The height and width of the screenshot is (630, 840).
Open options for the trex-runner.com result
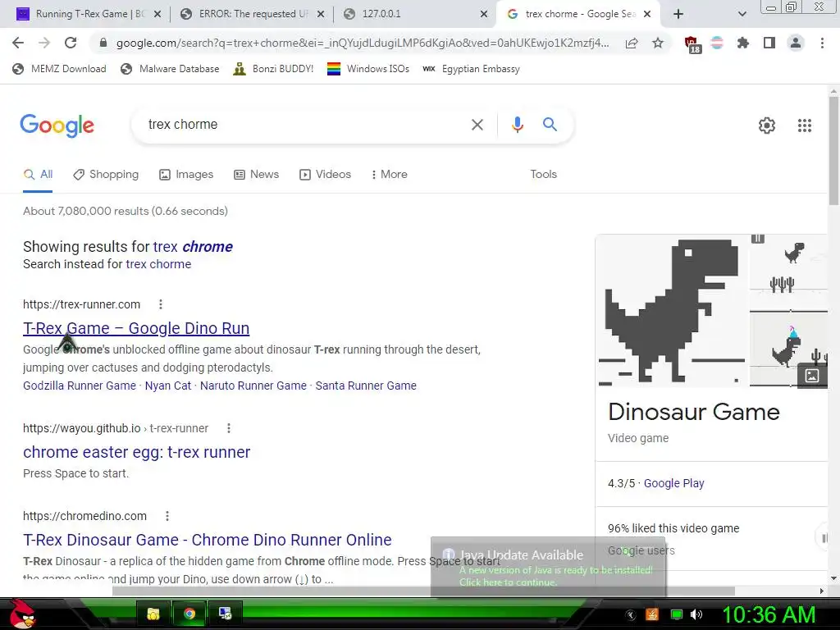tap(160, 304)
